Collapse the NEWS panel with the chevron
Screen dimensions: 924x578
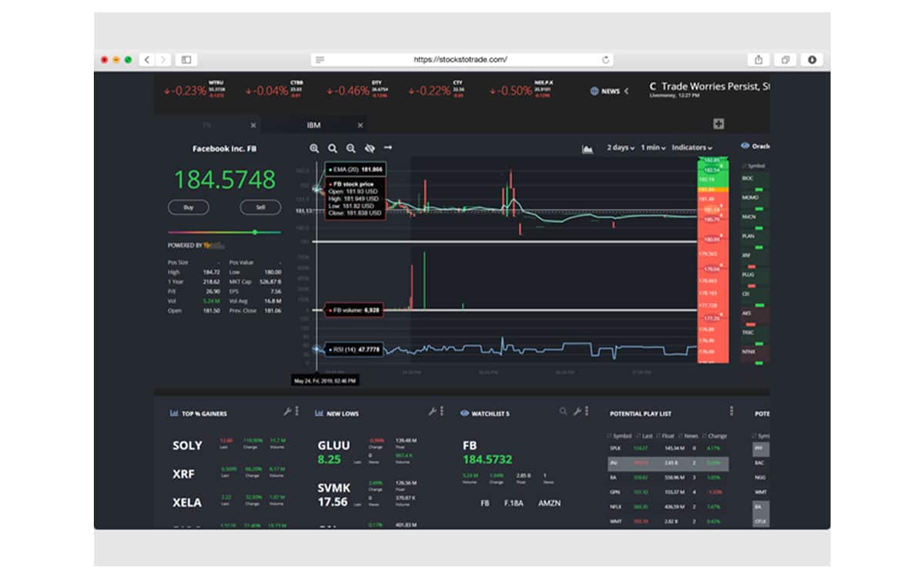click(626, 91)
